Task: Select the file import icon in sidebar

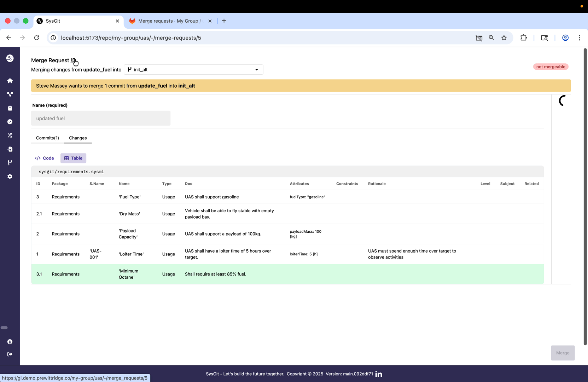Action: [10, 149]
